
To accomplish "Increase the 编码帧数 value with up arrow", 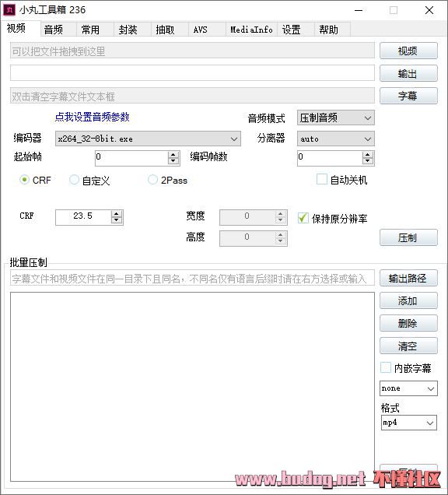I will click(368, 155).
